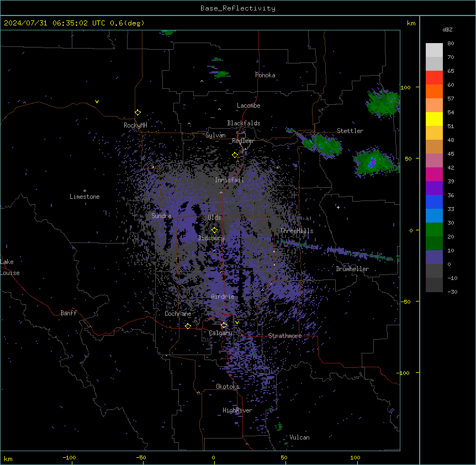476x465 pixels.
Task: Click the Lake Louise label
Action: (x=10, y=267)
